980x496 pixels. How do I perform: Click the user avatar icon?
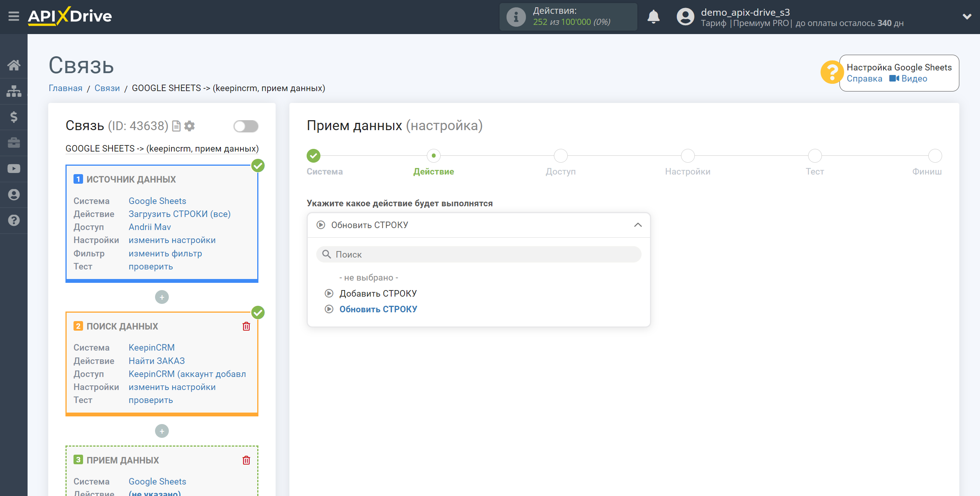coord(685,17)
